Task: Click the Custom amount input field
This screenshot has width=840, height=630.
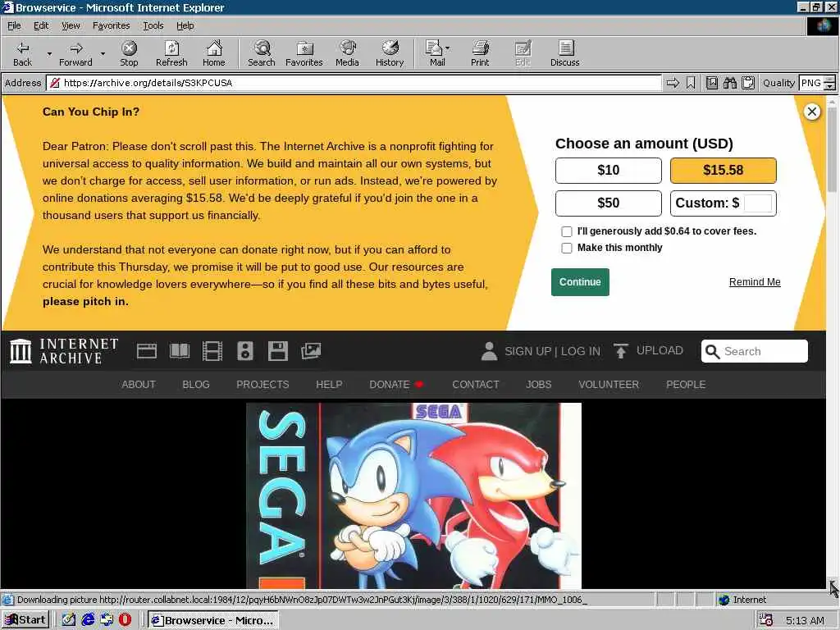Action: tap(758, 203)
